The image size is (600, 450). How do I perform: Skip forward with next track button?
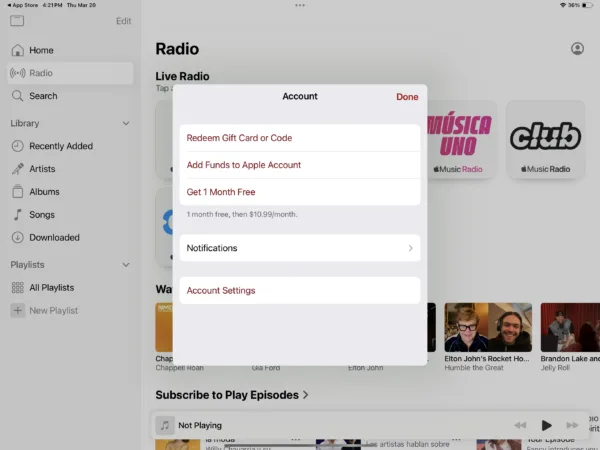(572, 425)
